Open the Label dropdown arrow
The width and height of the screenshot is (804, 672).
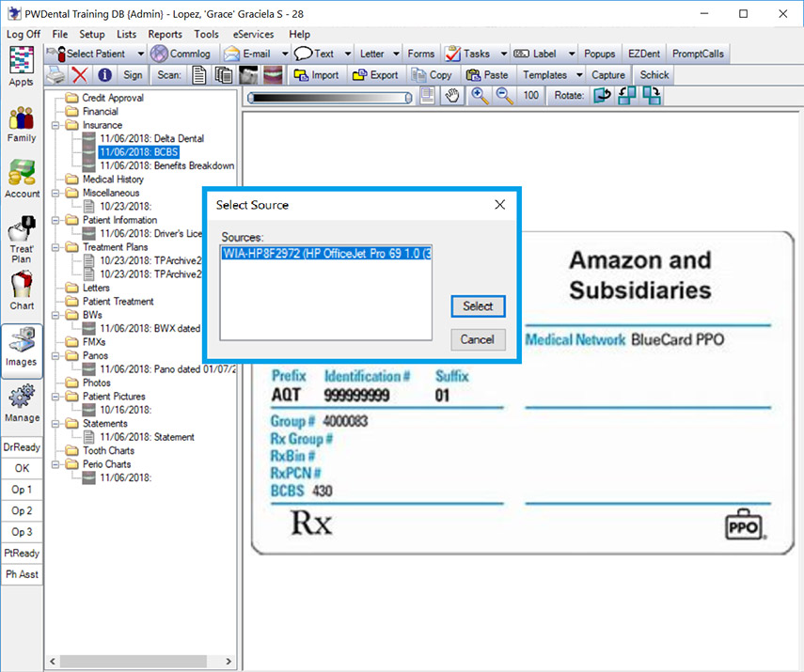(x=571, y=54)
